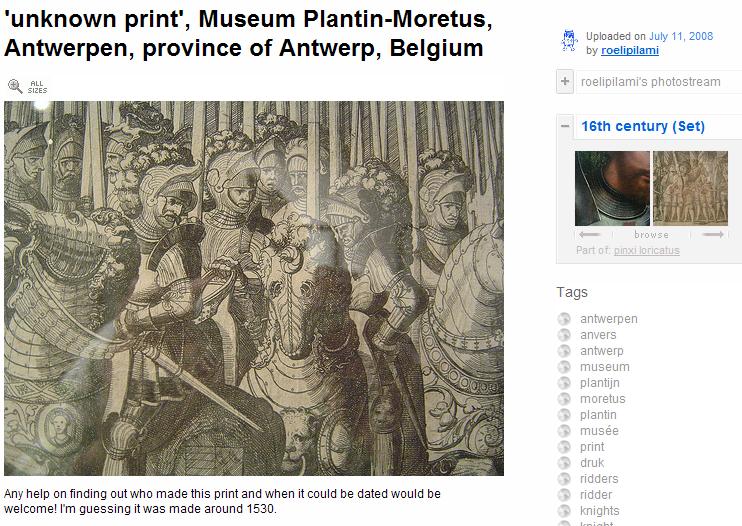
Task: Collapse the 16th century set panel
Action: point(565,126)
